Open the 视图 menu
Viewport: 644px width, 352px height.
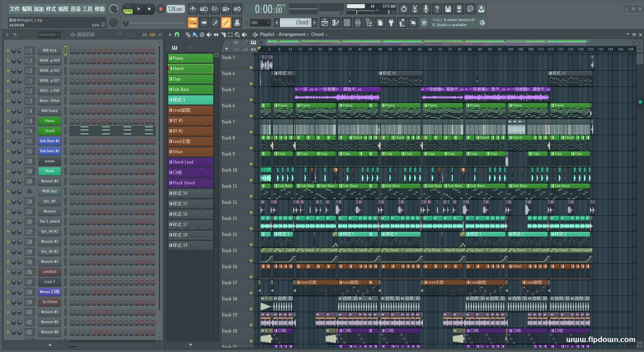click(x=63, y=9)
